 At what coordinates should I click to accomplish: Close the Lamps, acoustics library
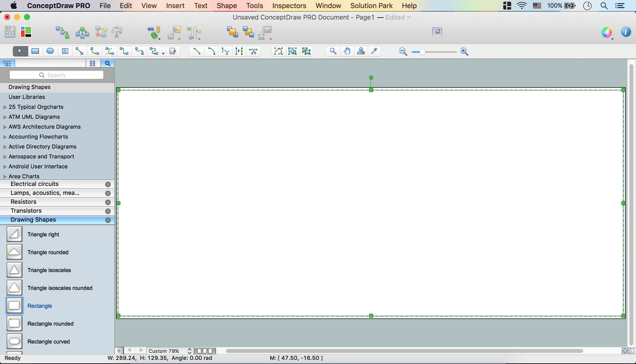108,194
